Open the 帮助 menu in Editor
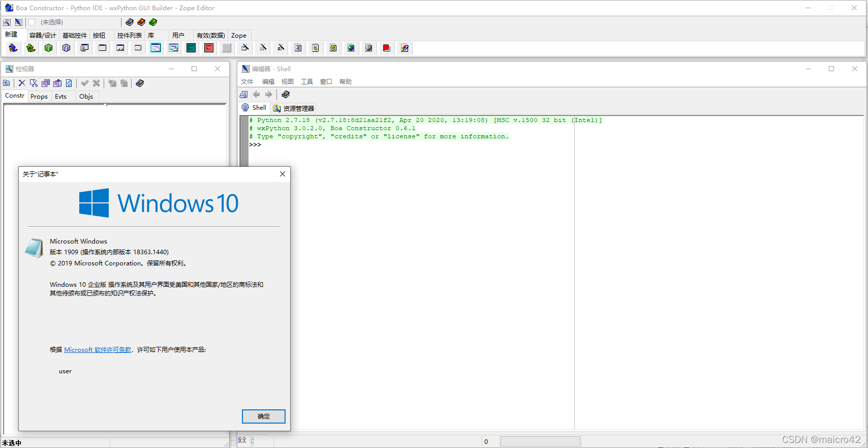This screenshot has height=448, width=868. pos(346,81)
